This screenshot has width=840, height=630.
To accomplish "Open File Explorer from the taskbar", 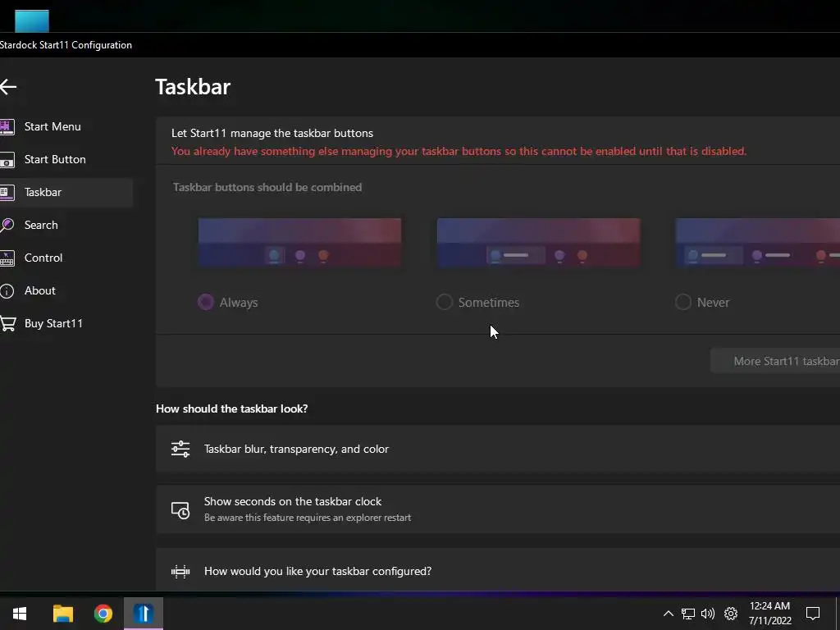I will coord(63,614).
